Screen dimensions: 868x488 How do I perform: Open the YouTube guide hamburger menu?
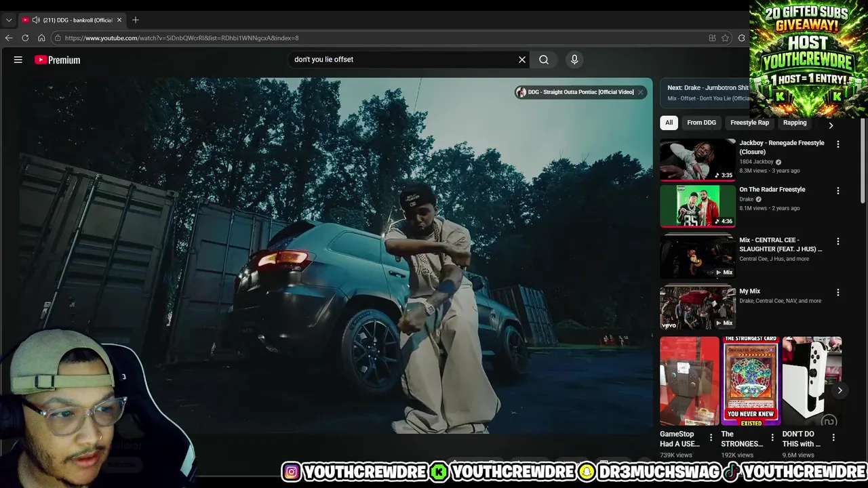pyautogui.click(x=18, y=60)
